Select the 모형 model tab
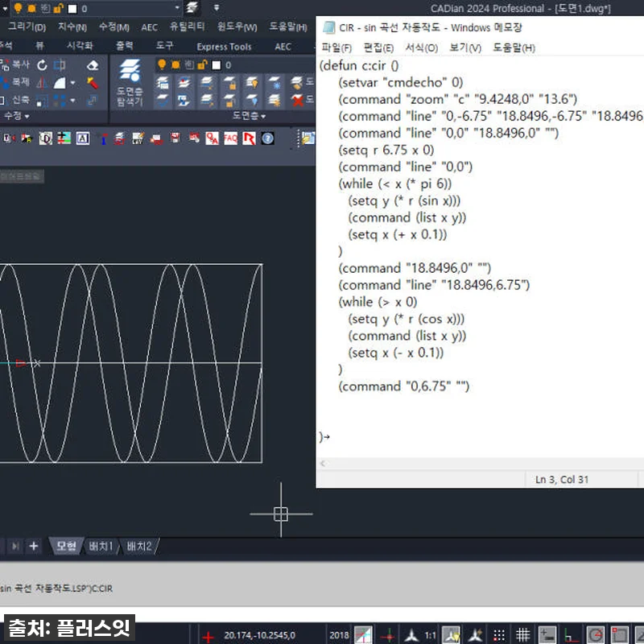This screenshot has width=644, height=644. tap(67, 547)
